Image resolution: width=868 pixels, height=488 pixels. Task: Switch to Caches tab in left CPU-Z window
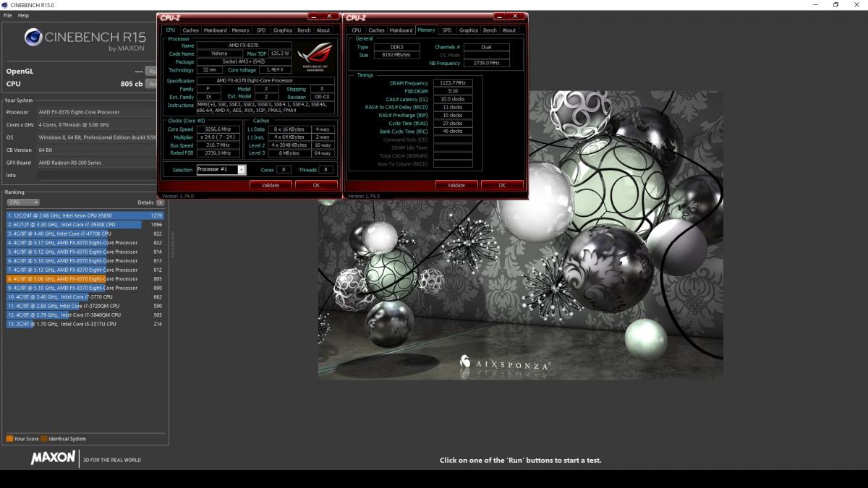(x=191, y=30)
